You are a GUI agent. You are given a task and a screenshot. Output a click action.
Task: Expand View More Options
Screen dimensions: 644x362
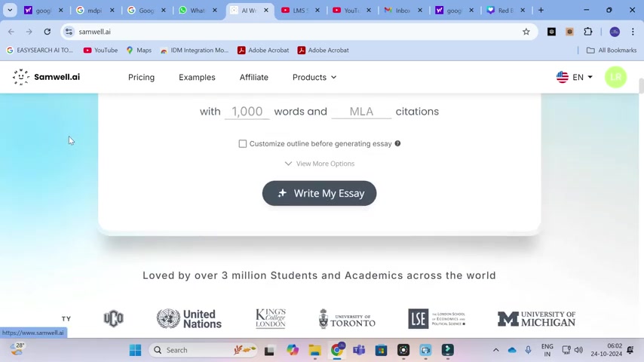[x=320, y=164]
